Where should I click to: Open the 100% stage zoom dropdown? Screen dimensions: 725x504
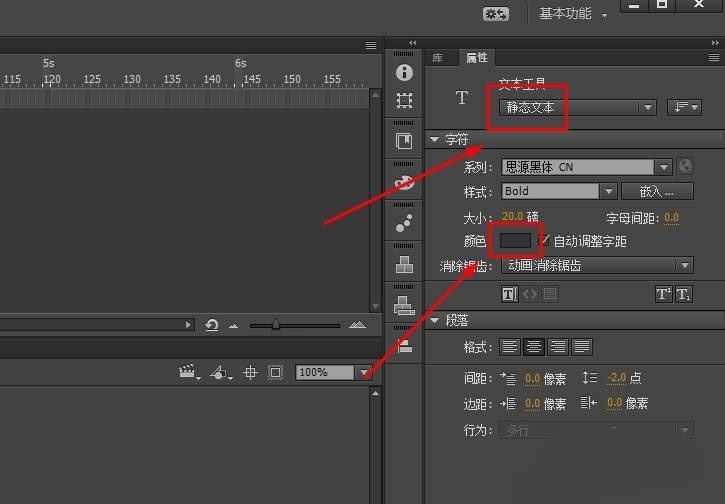[x=333, y=372]
